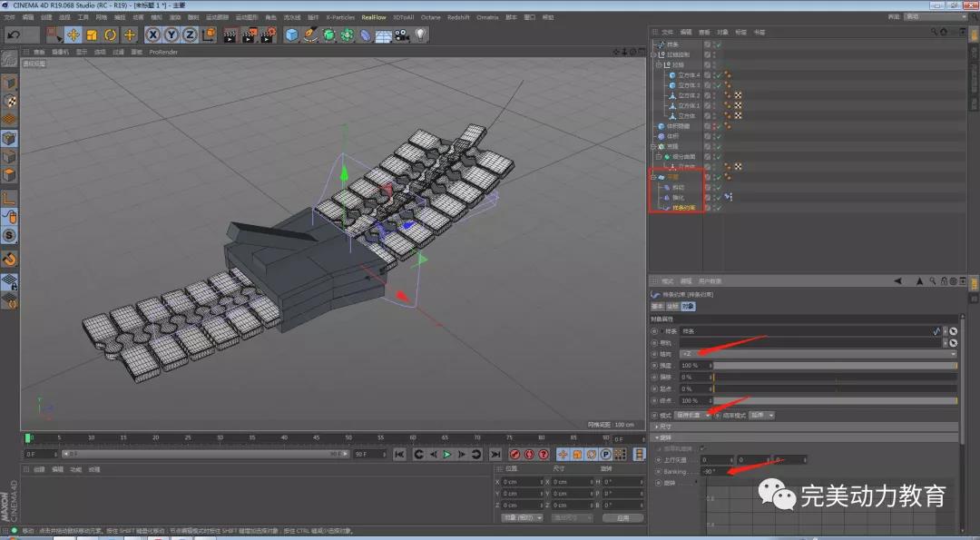Open the Camera object icon
The height and width of the screenshot is (540, 980).
click(x=402, y=34)
